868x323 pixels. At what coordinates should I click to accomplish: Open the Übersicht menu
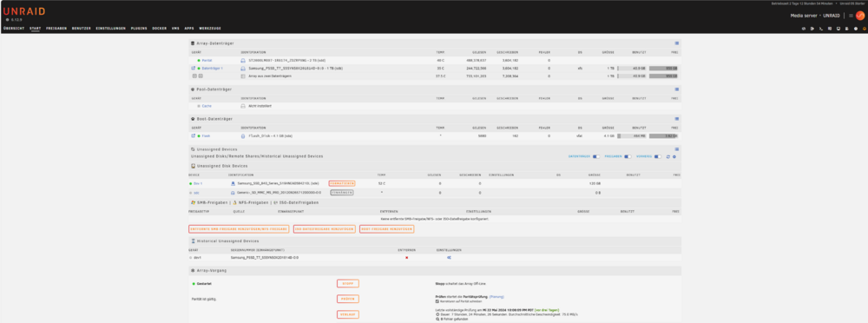(x=13, y=29)
